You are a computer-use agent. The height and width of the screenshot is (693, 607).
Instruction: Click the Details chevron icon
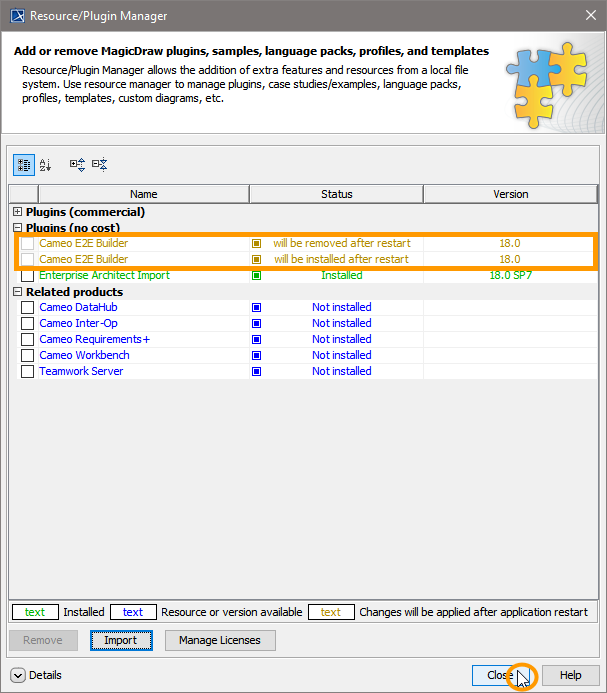[18, 675]
